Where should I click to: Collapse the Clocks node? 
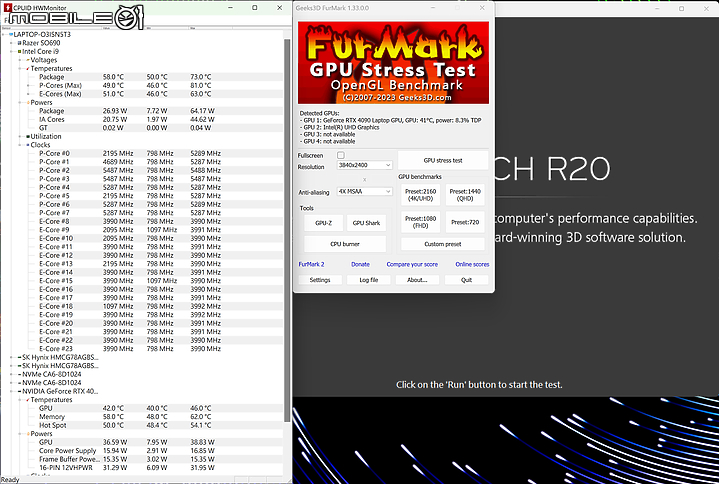(x=21, y=145)
